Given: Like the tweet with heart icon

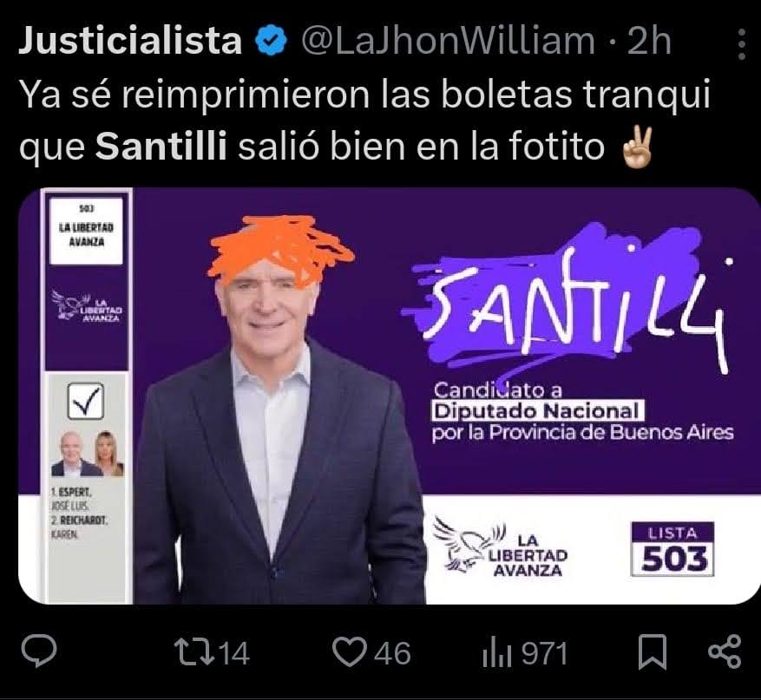Looking at the screenshot, I should point(350,652).
